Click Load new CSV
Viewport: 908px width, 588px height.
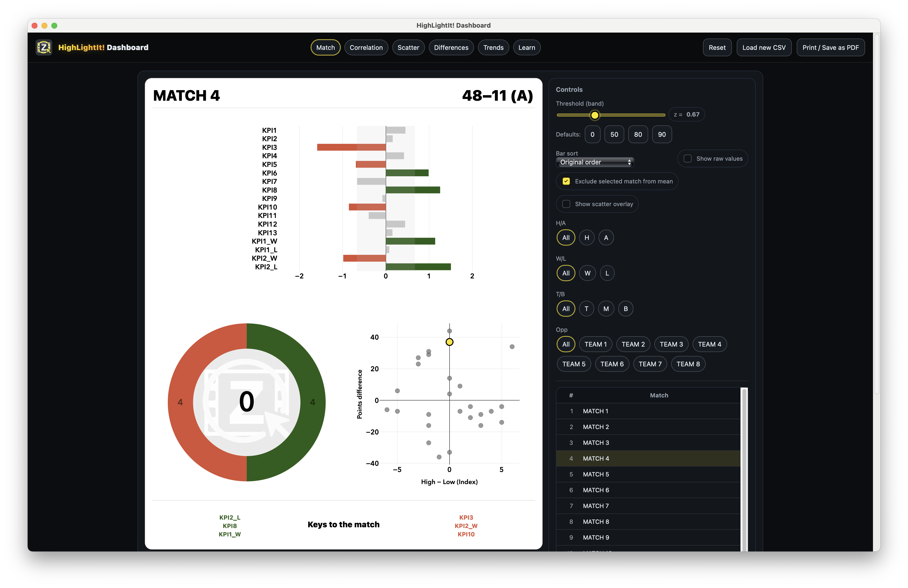click(x=764, y=47)
